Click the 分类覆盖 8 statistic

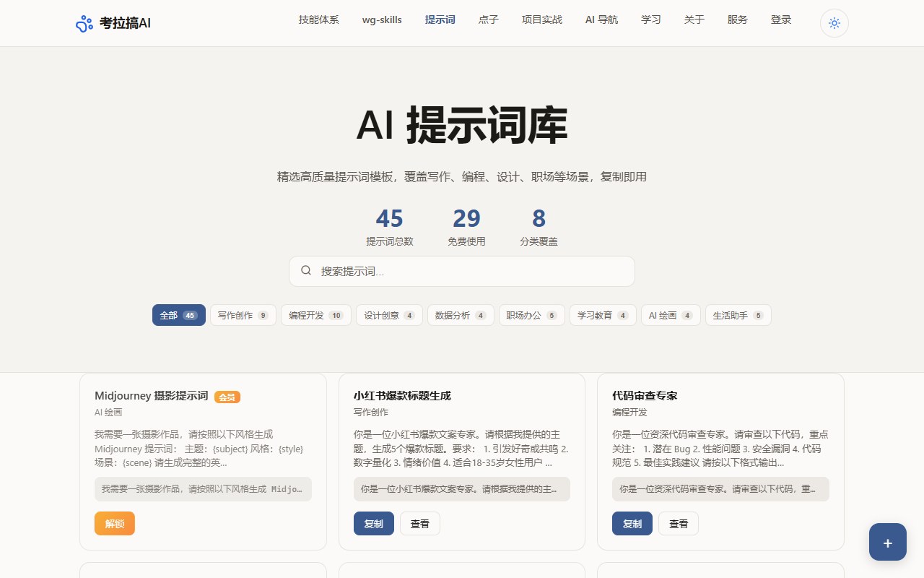click(x=539, y=227)
